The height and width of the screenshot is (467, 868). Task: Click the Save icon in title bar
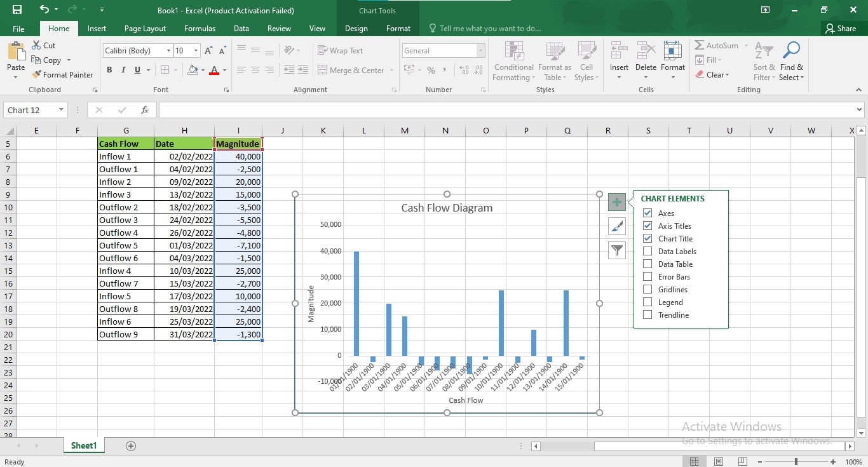[x=17, y=10]
